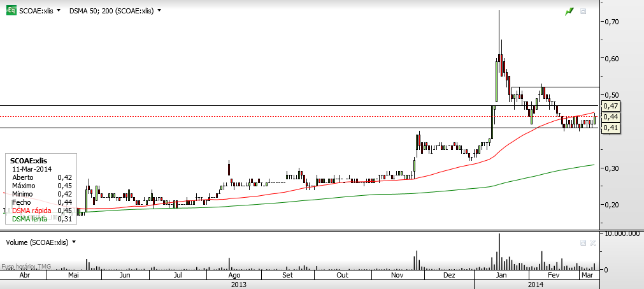Click the green Eq instrument icon

11,11
